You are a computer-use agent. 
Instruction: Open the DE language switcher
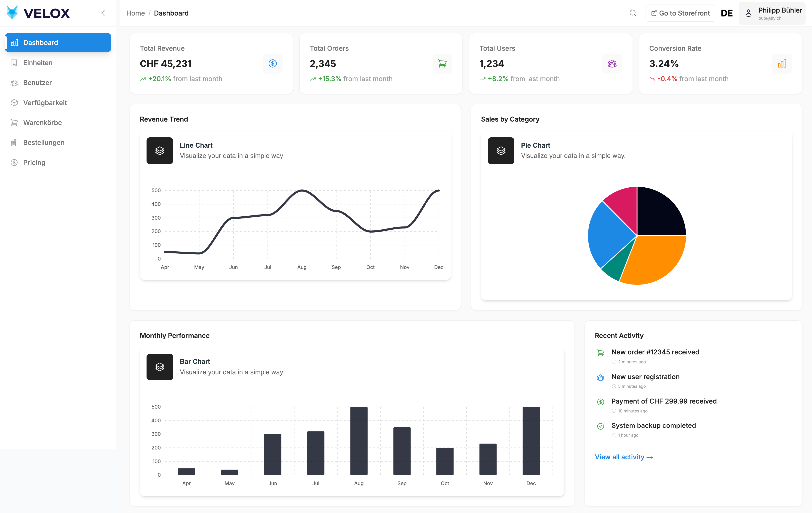point(726,13)
